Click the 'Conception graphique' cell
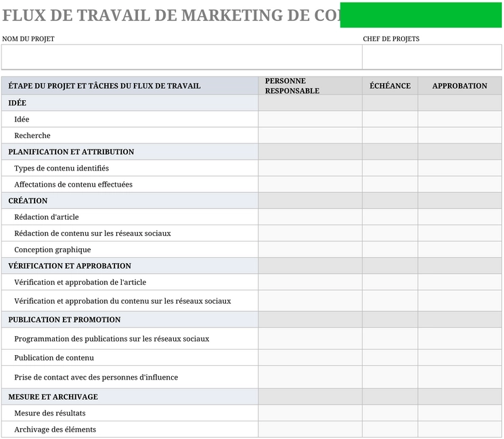 click(130, 250)
